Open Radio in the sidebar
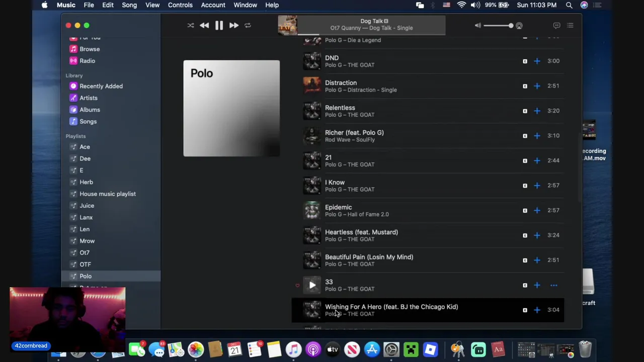 click(x=87, y=61)
